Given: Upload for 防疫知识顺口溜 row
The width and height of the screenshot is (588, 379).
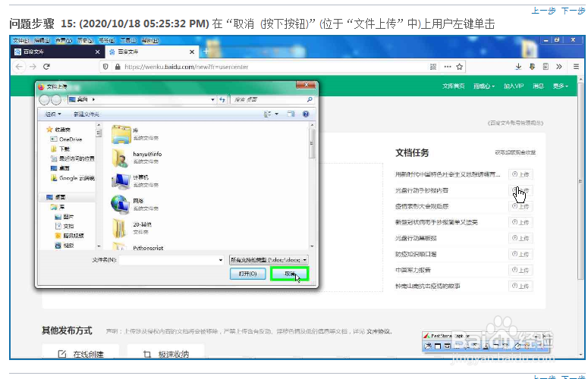Looking at the screenshot, I should (x=520, y=254).
